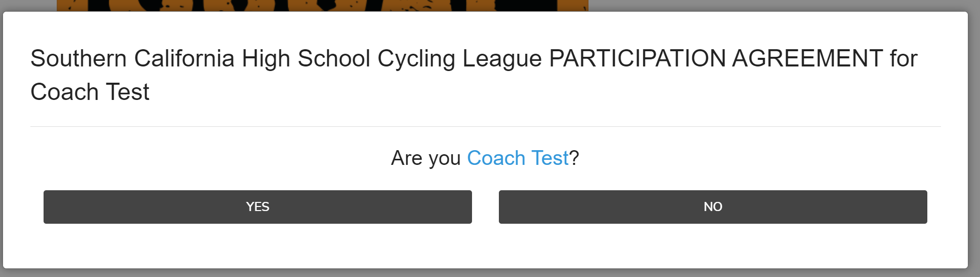Click "Southern California" in the dialog heading
This screenshot has height=277, width=980.
pyautogui.click(x=132, y=58)
